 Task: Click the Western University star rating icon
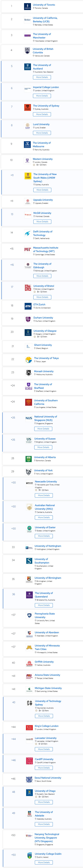point(34,165)
